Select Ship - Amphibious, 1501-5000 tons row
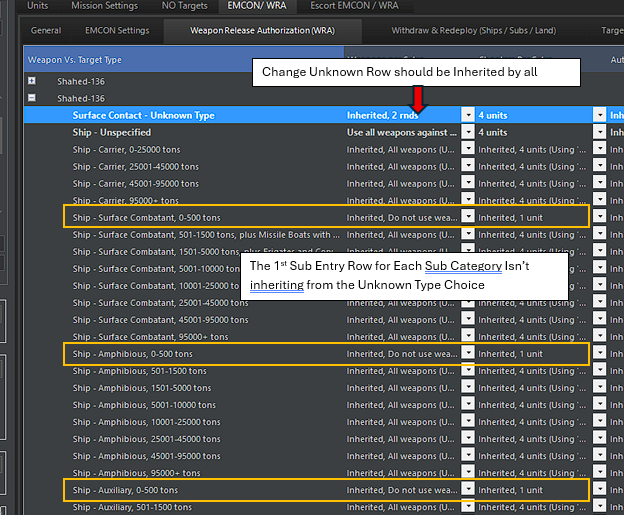The width and height of the screenshot is (624, 515). 324,388
